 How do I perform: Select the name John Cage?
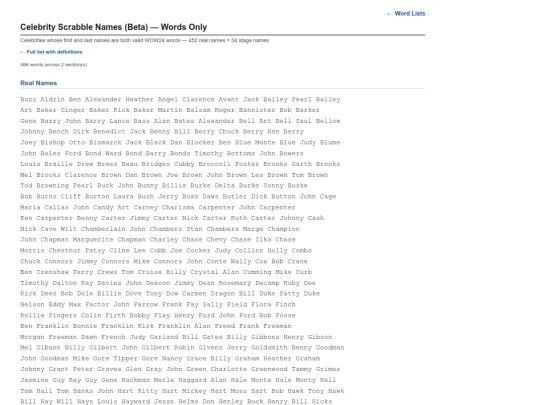[x=318, y=197]
